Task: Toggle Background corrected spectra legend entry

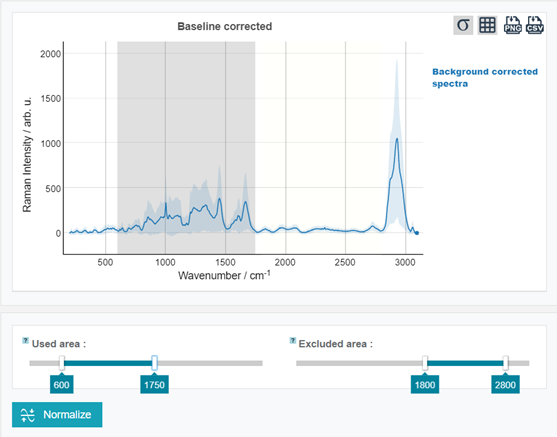Action: click(x=485, y=77)
